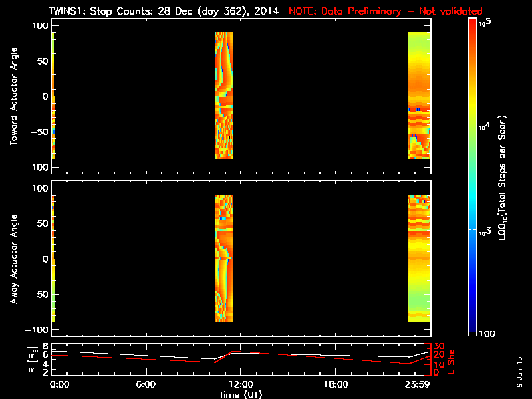Click the 50 tick label on the Away Actuator axis
Viewport: 532px width, 399px height.
tap(43, 223)
